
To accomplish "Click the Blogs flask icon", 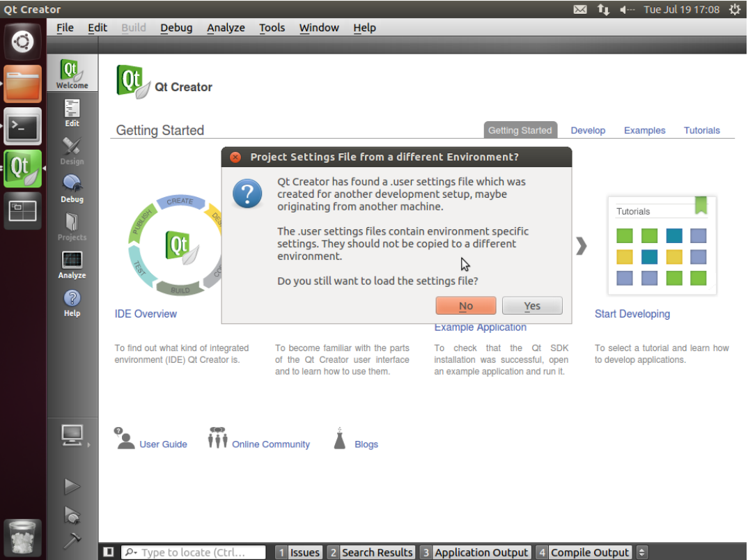I will 339,438.
